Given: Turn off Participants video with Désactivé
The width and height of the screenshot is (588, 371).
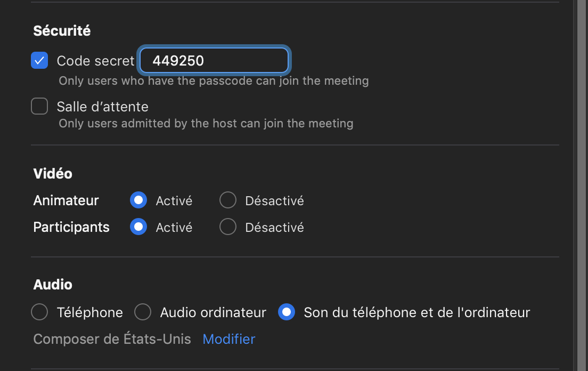Looking at the screenshot, I should (228, 227).
